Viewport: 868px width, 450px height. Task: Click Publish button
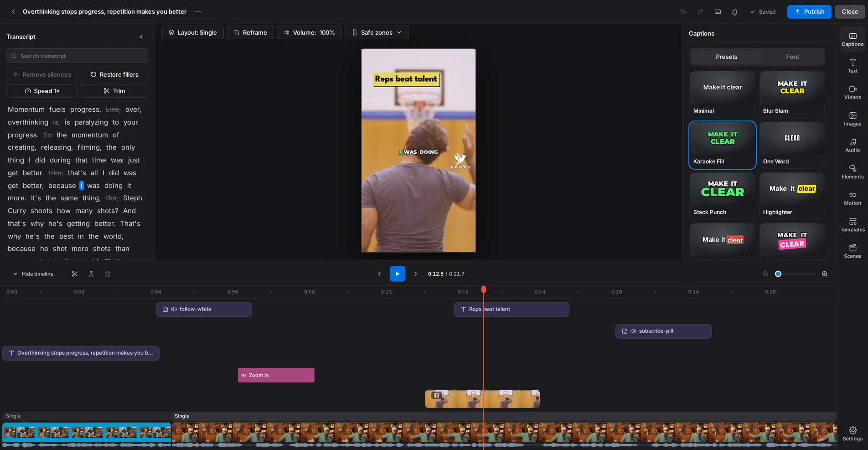(x=809, y=12)
